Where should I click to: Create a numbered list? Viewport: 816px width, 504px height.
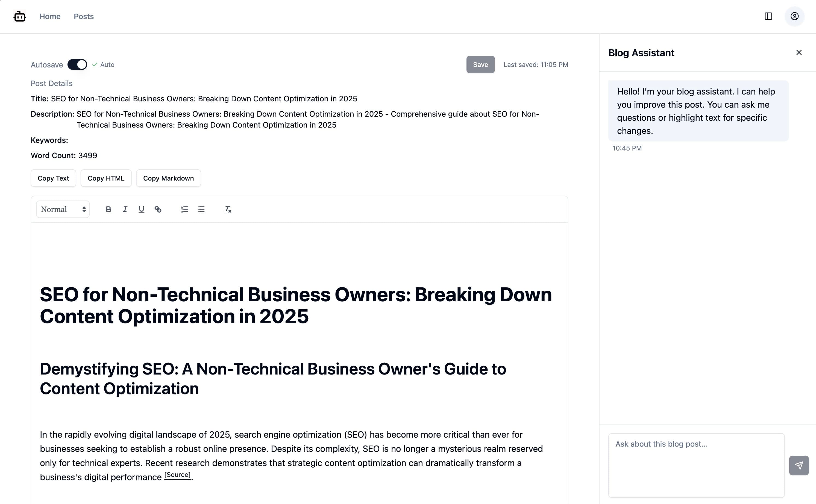[x=184, y=209]
